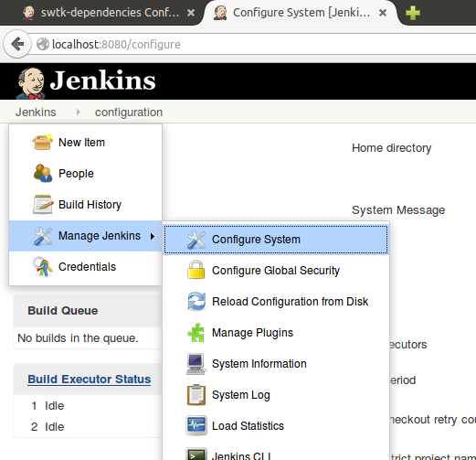Click 'No builds in the queue.' text
Image resolution: width=476 pixels, height=460 pixels.
click(x=78, y=338)
